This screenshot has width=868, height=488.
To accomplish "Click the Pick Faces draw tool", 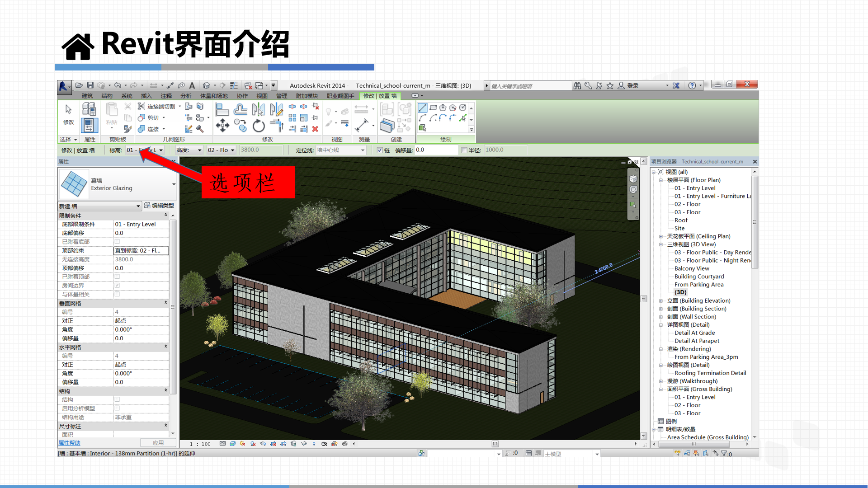I will pos(422,128).
